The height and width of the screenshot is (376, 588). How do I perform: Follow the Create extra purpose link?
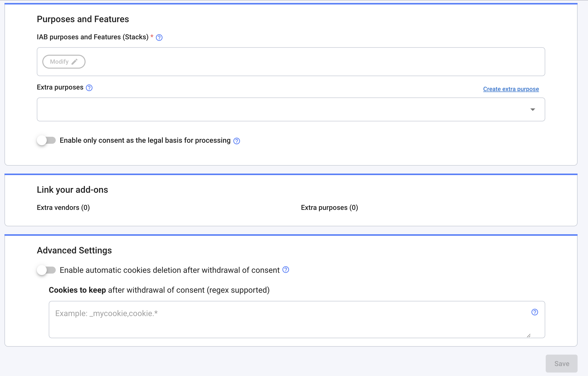pyautogui.click(x=511, y=89)
